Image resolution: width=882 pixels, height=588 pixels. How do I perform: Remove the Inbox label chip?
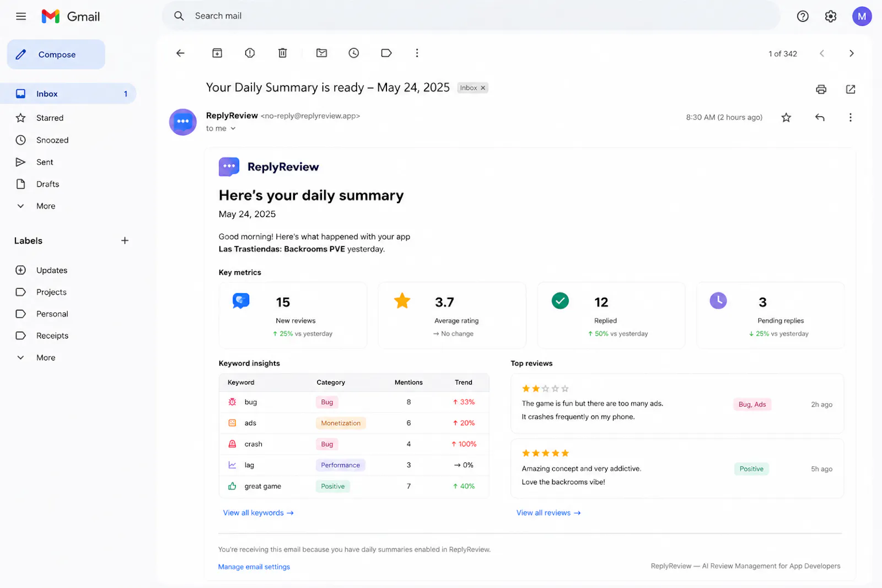click(483, 88)
